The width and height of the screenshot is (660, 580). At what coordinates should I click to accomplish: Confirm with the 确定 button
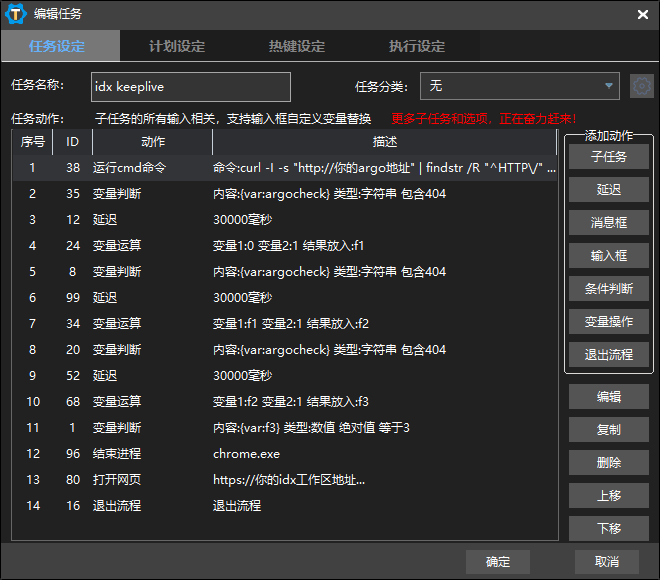(498, 561)
